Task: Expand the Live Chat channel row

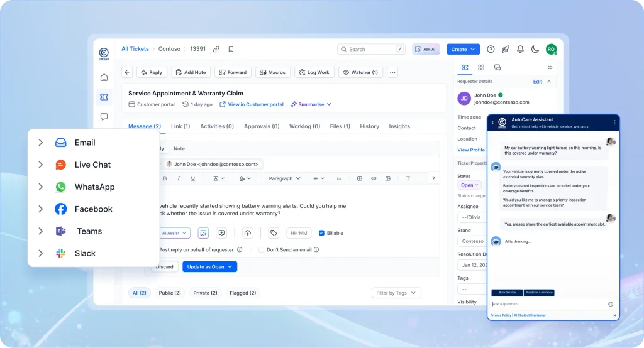Action: (41, 165)
